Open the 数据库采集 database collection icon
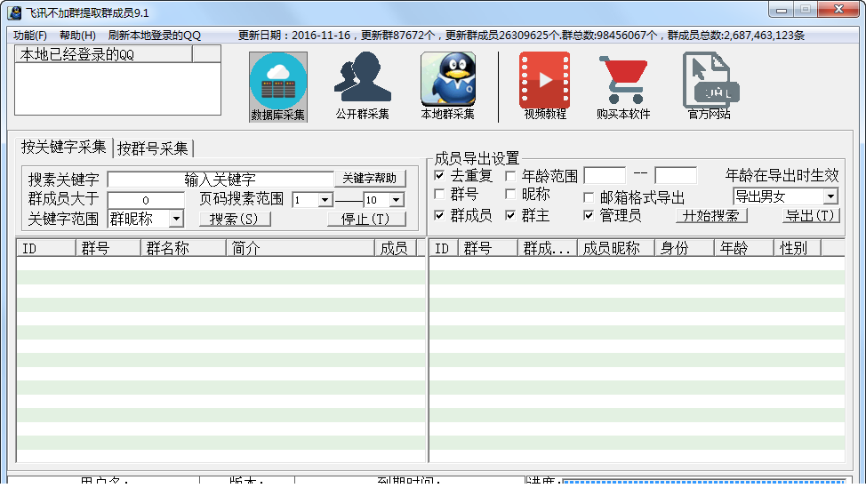Screen dimensions: 866x504 pos(277,87)
